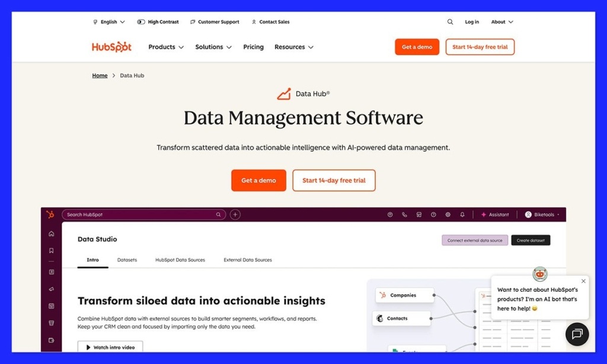
Task: Click the marketing megaphone sidebar icon
Action: (x=52, y=289)
